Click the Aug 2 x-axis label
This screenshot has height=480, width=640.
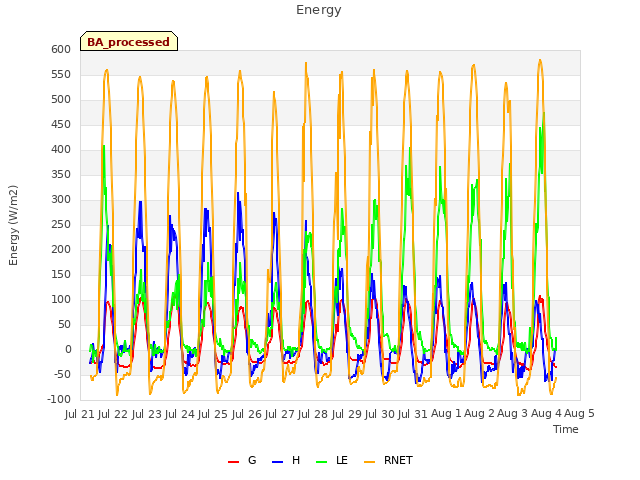480,414
